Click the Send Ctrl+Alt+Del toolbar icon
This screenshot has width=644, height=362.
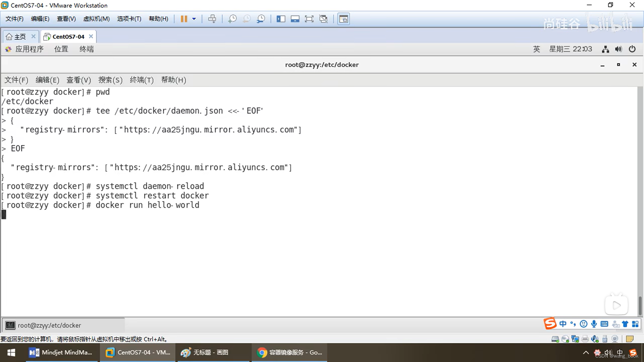212,19
